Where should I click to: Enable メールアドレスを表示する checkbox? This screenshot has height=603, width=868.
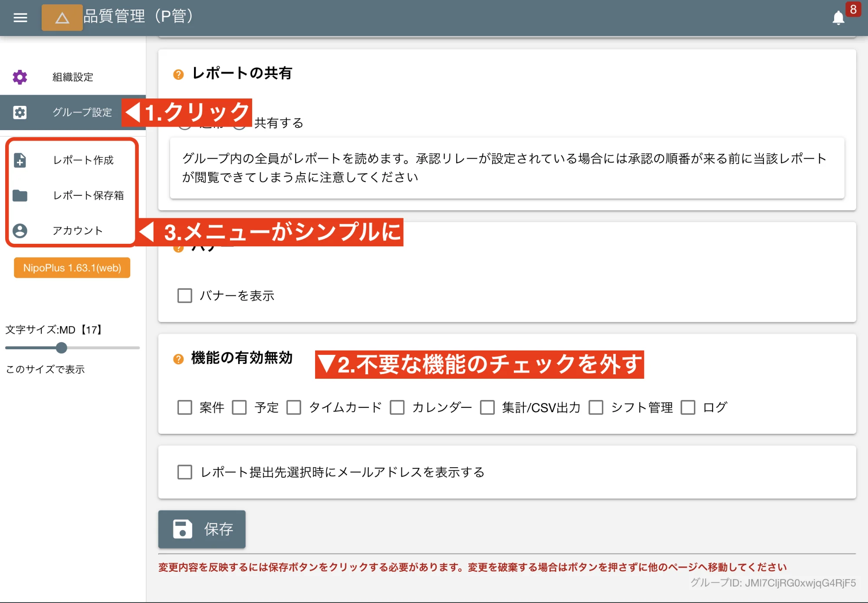(x=185, y=472)
